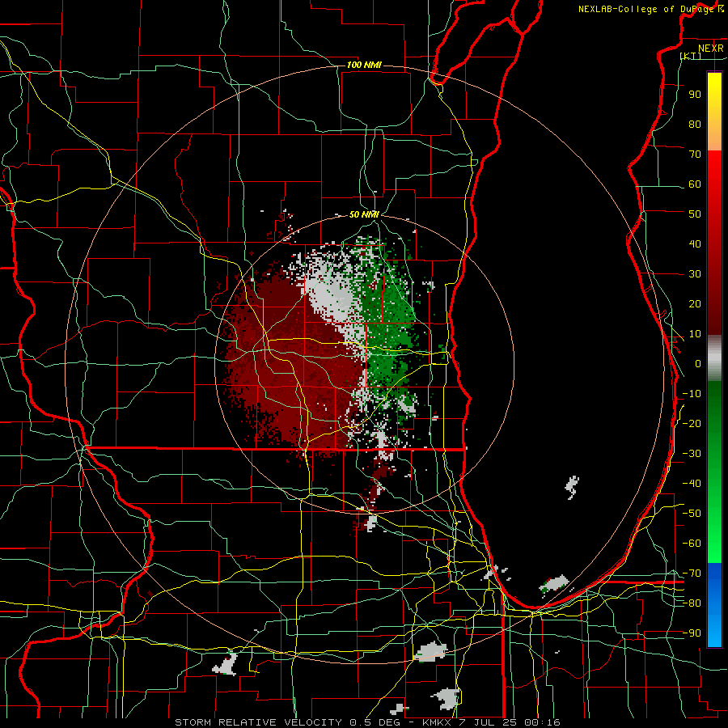Click the -90 value on velocity scale
The image size is (728, 728).
(692, 633)
